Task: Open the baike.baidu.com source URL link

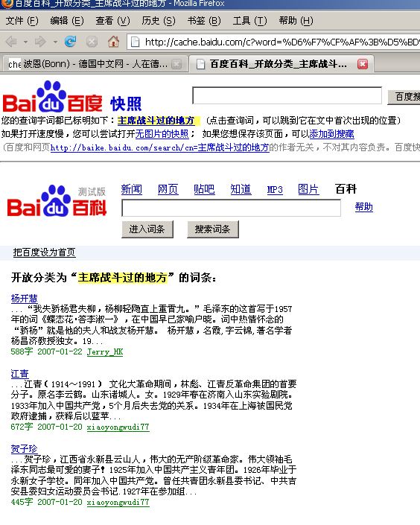Action: 160,147
